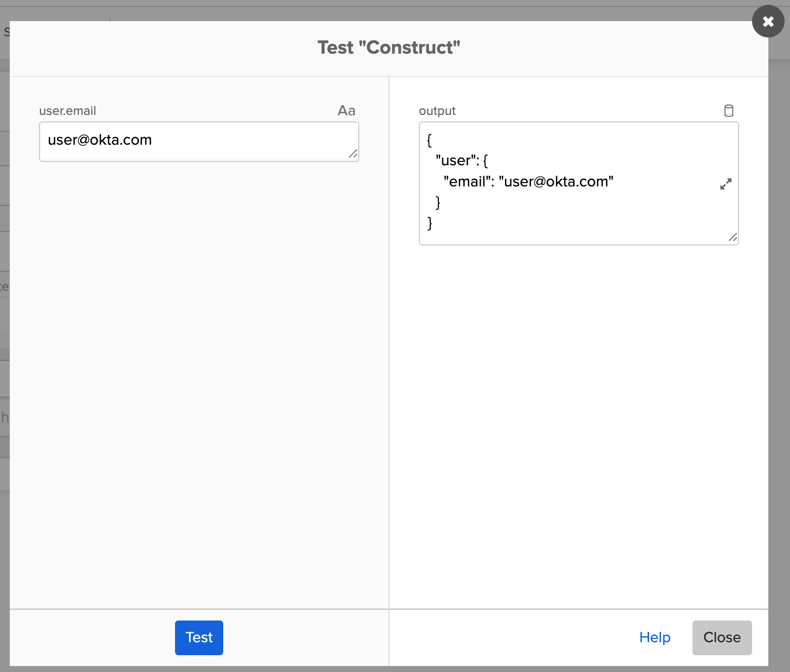This screenshot has width=790, height=672.
Task: Click the output field label
Action: click(x=437, y=111)
